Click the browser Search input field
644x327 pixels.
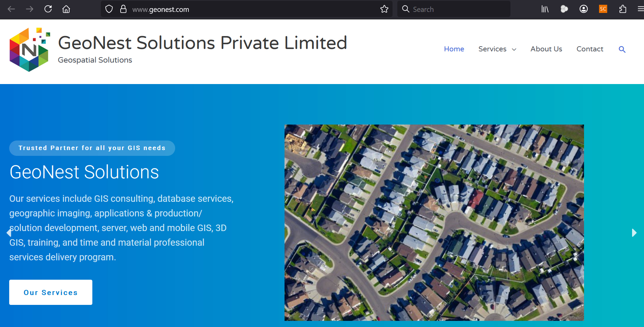coord(454,9)
